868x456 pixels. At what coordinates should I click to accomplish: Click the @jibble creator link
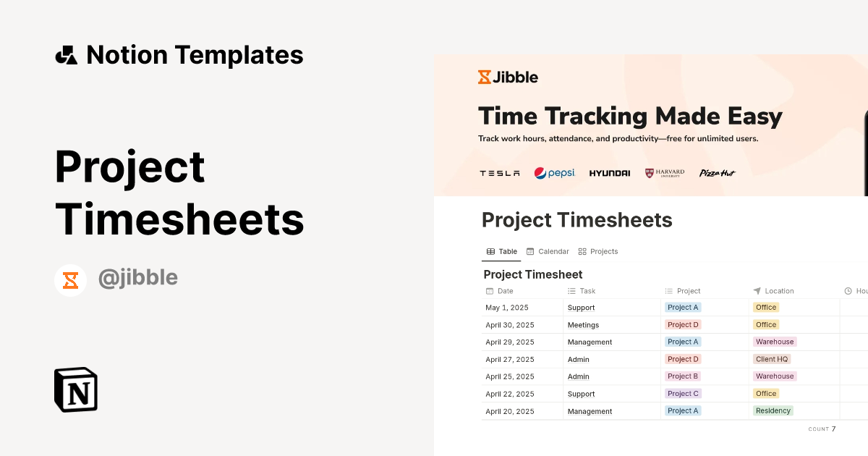pyautogui.click(x=137, y=277)
